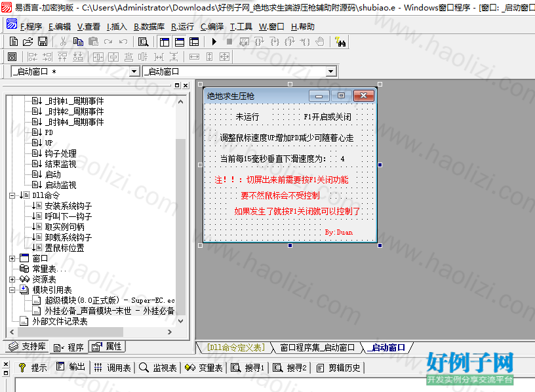Open the R.运行 menu

pos(182,27)
